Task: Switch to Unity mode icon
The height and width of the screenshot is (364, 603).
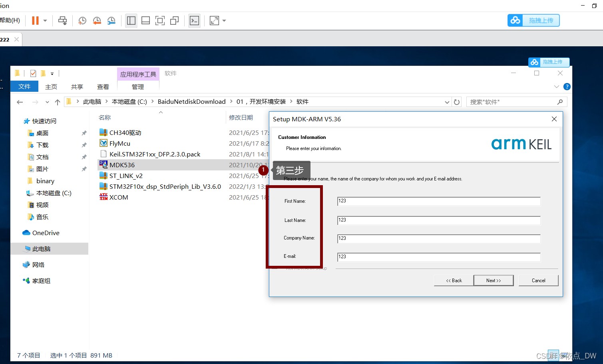Action: (x=174, y=20)
